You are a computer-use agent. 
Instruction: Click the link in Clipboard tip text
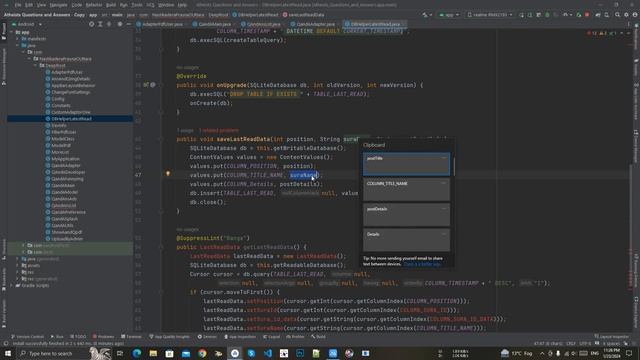[422, 264]
